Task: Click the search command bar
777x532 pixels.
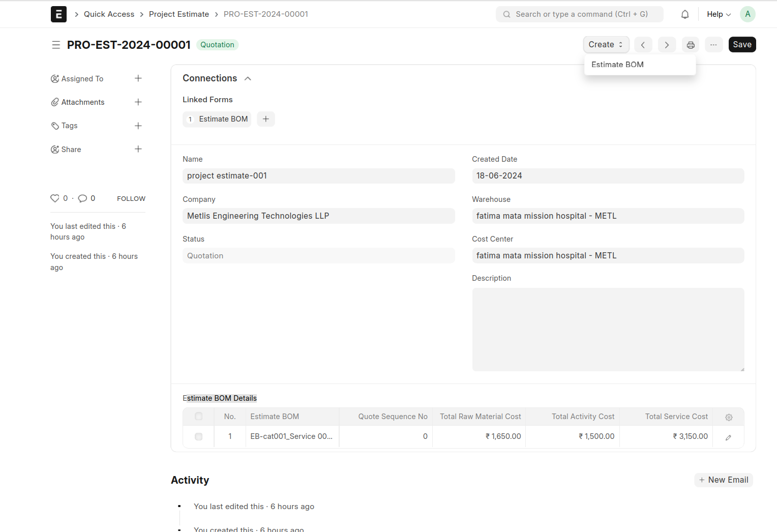Action: pyautogui.click(x=579, y=14)
